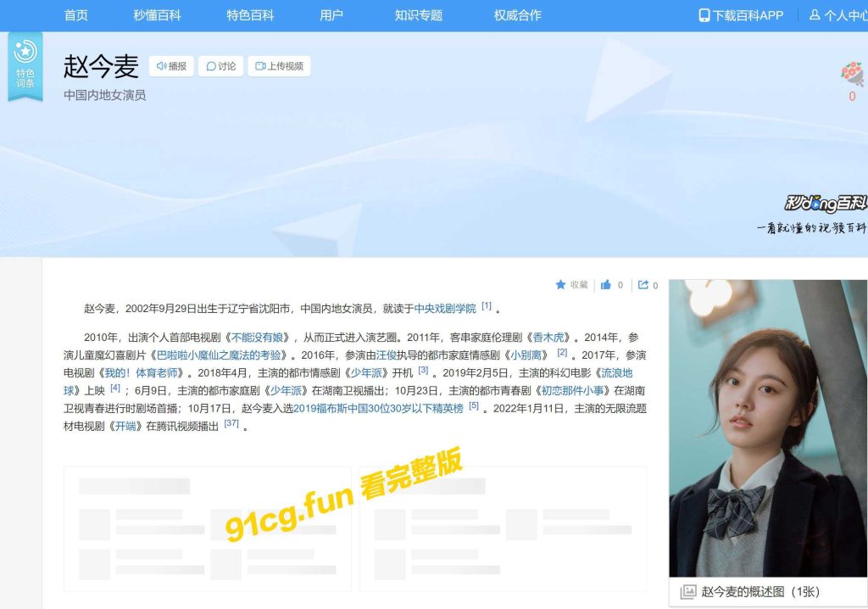Go to 知识专题 navigation item
Viewport: 868px width, 609px height.
tap(419, 15)
